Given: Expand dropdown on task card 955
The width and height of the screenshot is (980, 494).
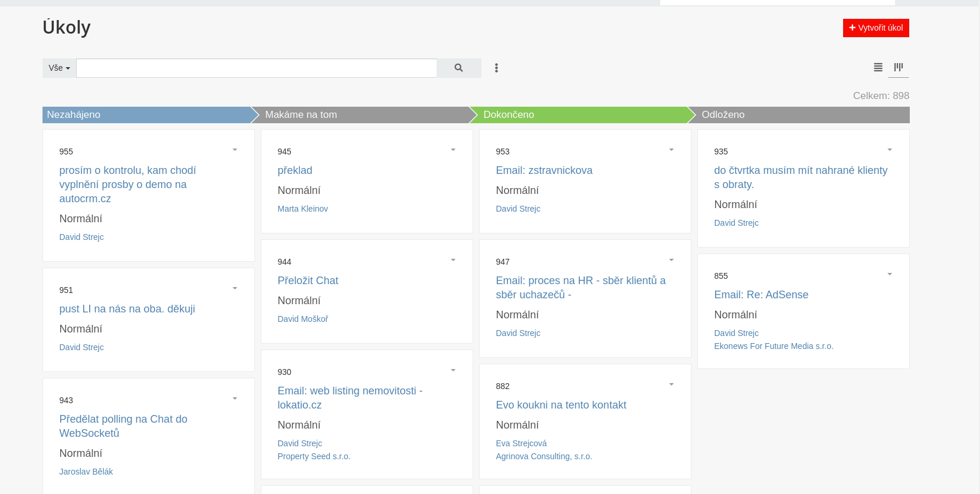Looking at the screenshot, I should pyautogui.click(x=235, y=150).
